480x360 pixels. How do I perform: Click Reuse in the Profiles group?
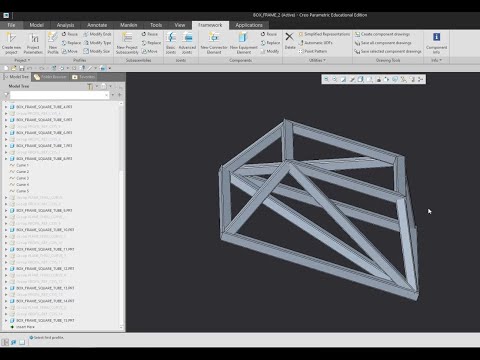tap(69, 34)
